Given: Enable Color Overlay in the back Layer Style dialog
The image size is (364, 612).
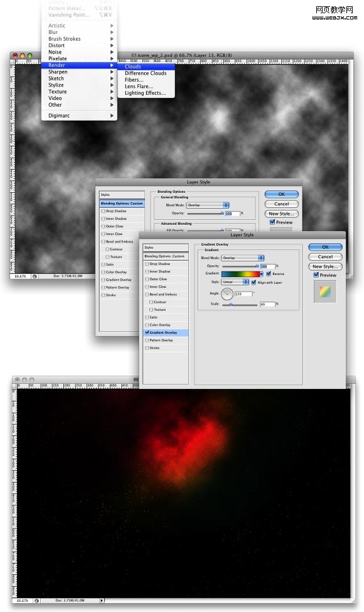Looking at the screenshot, I should click(104, 272).
